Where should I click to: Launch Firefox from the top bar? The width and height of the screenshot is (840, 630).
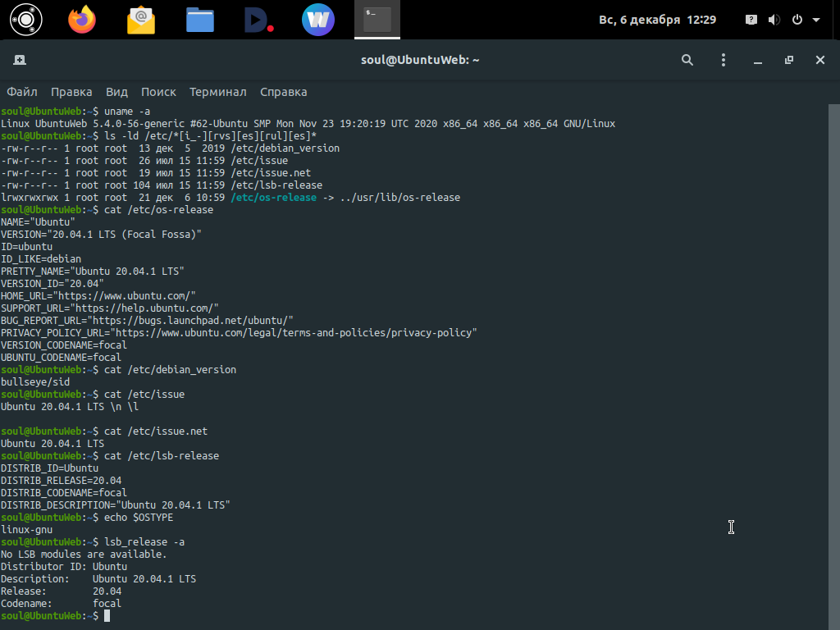[x=82, y=20]
